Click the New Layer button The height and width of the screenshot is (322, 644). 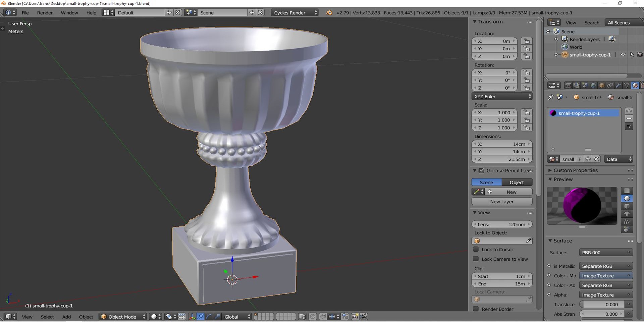(x=502, y=202)
